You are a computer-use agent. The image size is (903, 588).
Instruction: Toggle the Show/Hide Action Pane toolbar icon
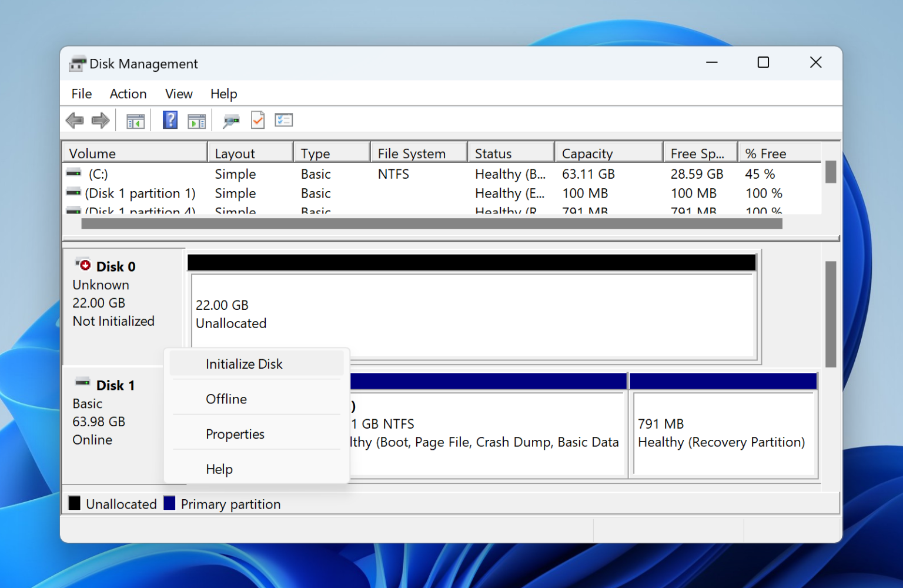click(196, 120)
